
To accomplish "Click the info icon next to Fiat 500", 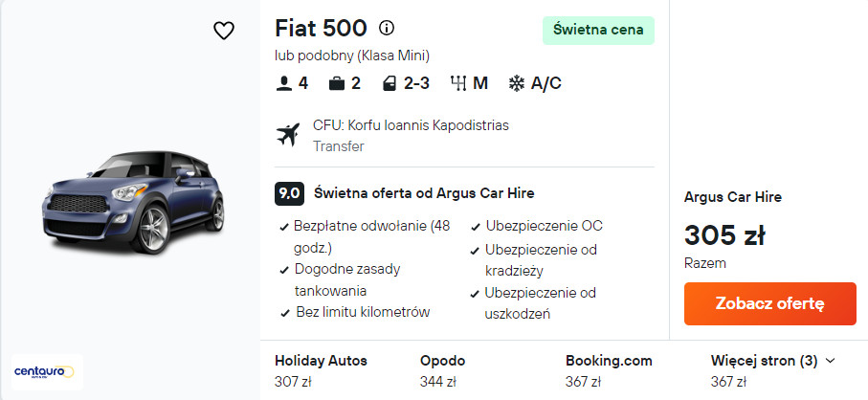I will [x=387, y=28].
